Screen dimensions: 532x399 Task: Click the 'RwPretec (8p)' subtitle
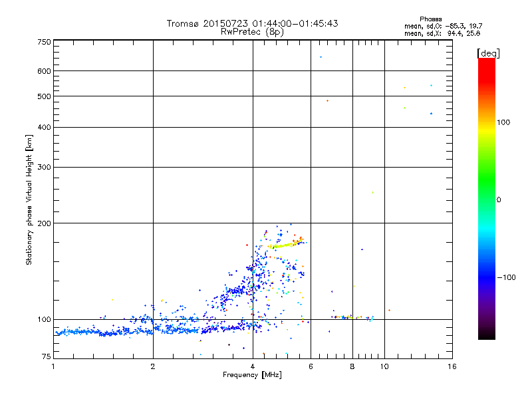252,32
